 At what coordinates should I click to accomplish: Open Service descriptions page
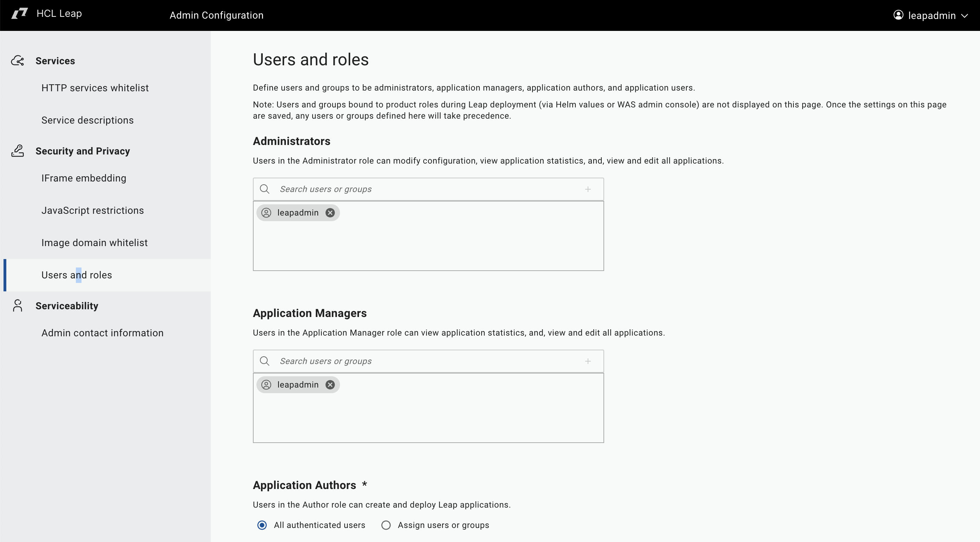click(87, 120)
